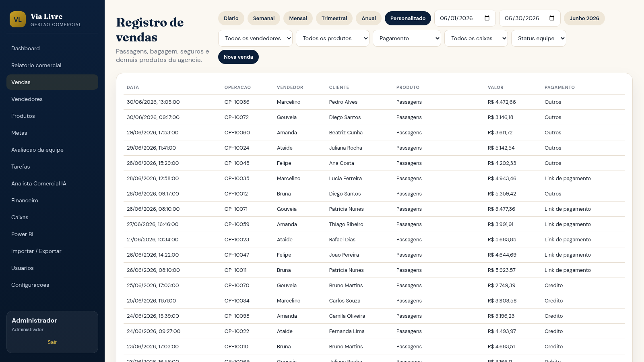644x362 pixels.
Task: Open Tarefas in the sidebar
Action: click(52, 167)
